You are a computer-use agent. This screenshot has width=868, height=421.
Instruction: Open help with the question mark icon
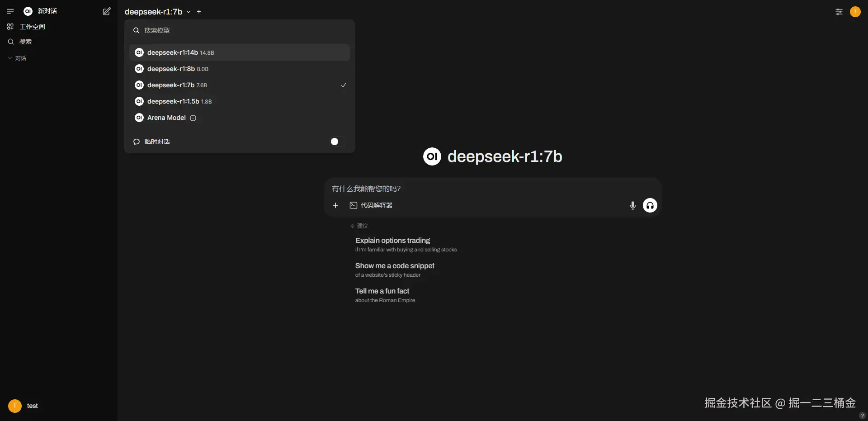862,416
